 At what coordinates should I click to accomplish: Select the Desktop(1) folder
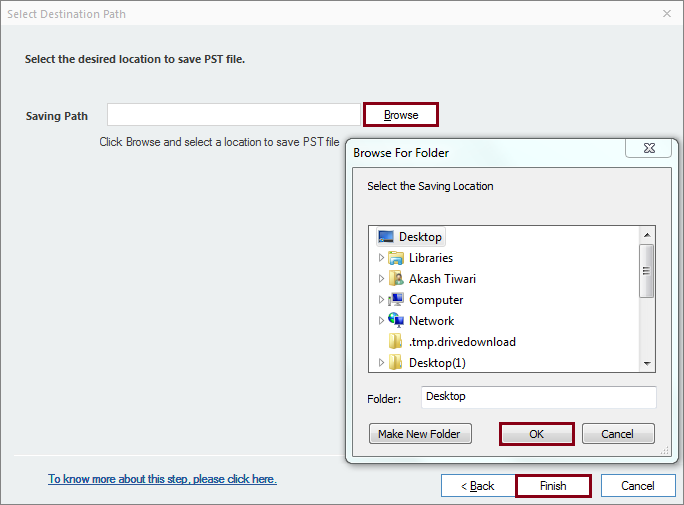point(437,362)
